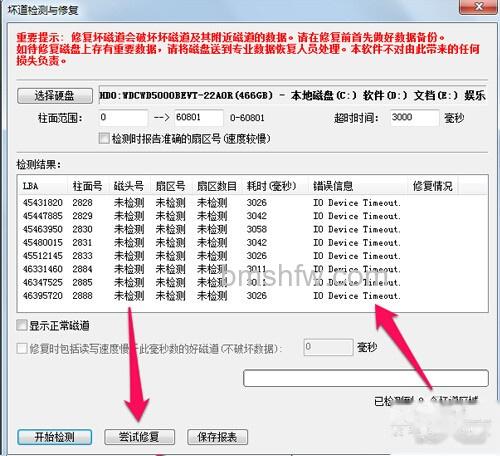Save report with 保存报表 button

pos(217,437)
